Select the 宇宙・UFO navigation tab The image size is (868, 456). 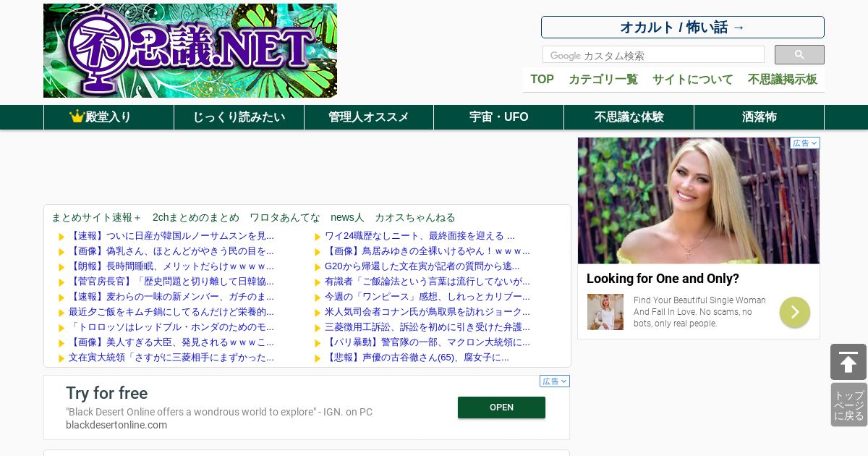click(499, 117)
